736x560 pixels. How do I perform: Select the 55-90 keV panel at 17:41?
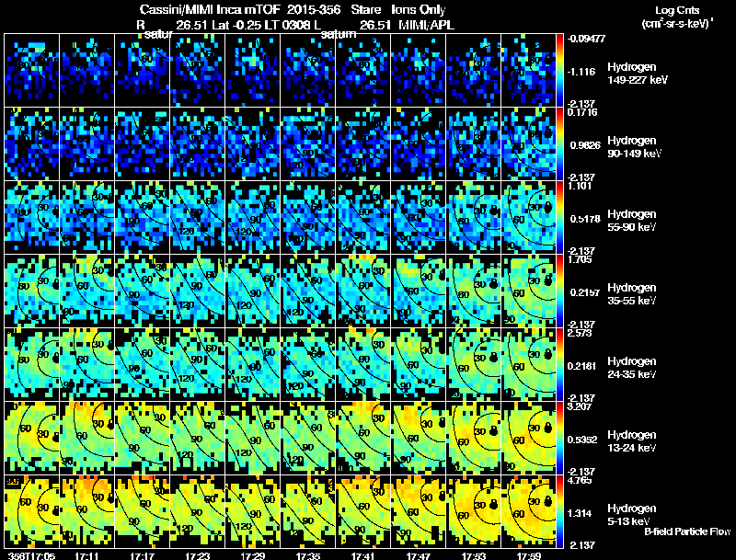tap(362, 218)
